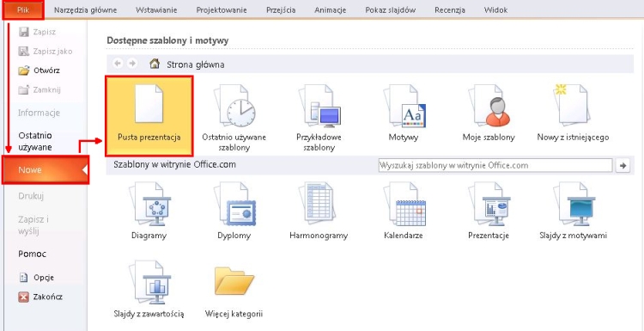Image resolution: width=644 pixels, height=331 pixels.
Task: Switch to Narzędzia główne tab
Action: tap(85, 10)
